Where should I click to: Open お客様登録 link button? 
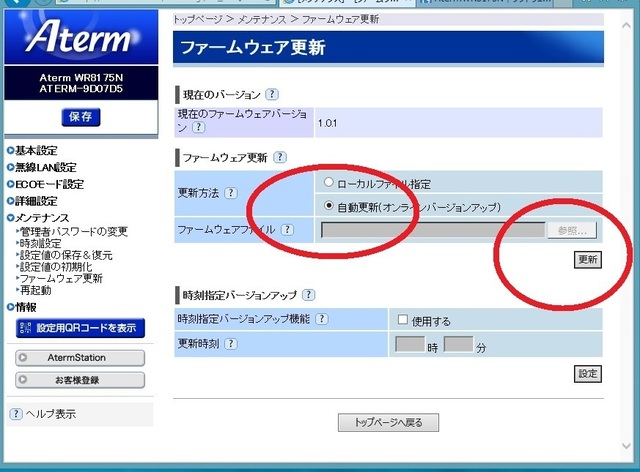click(x=80, y=380)
